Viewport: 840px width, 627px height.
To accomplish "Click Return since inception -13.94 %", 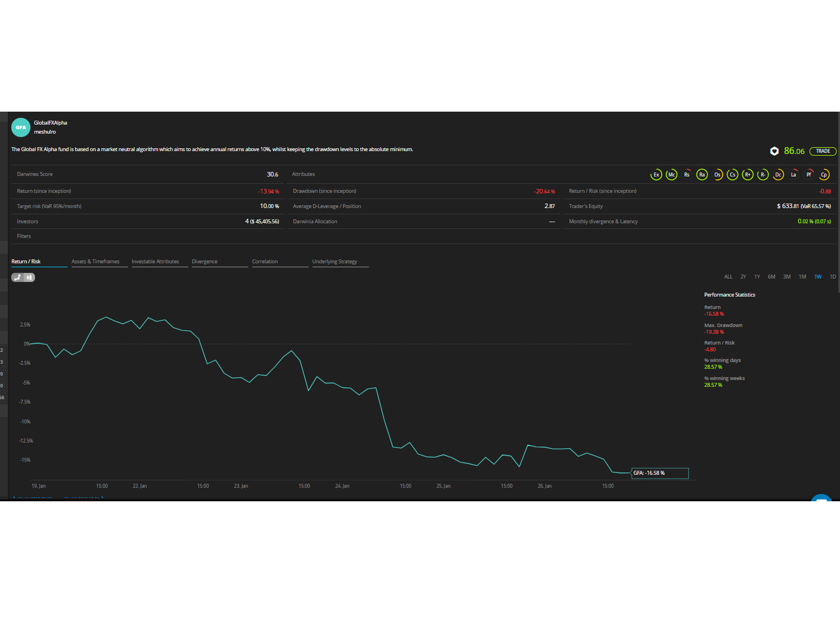I will click(269, 192).
